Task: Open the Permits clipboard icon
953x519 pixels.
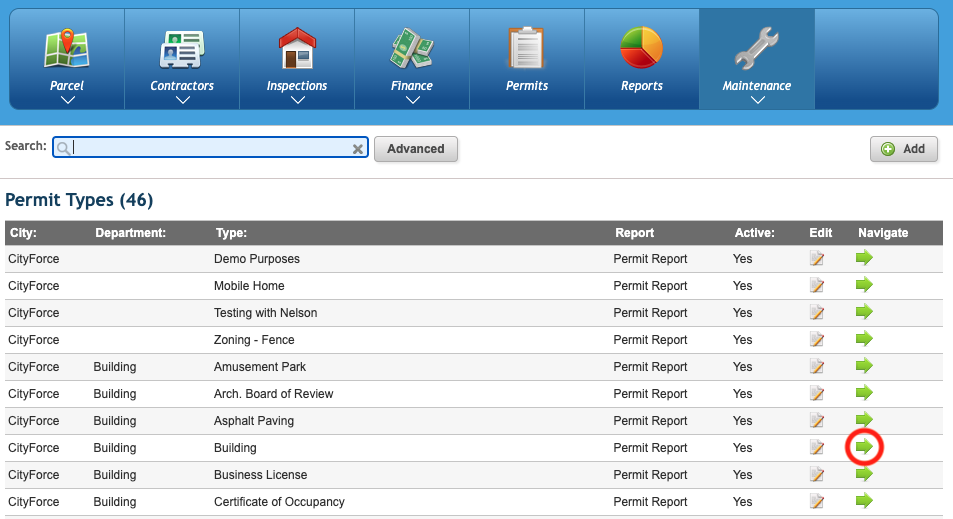Action: pyautogui.click(x=526, y=48)
